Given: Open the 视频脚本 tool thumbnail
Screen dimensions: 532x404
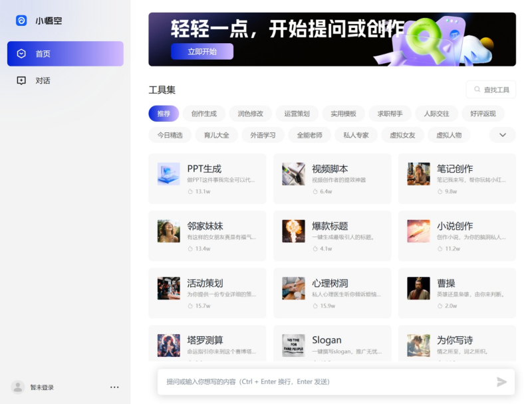Looking at the screenshot, I should coord(293,174).
